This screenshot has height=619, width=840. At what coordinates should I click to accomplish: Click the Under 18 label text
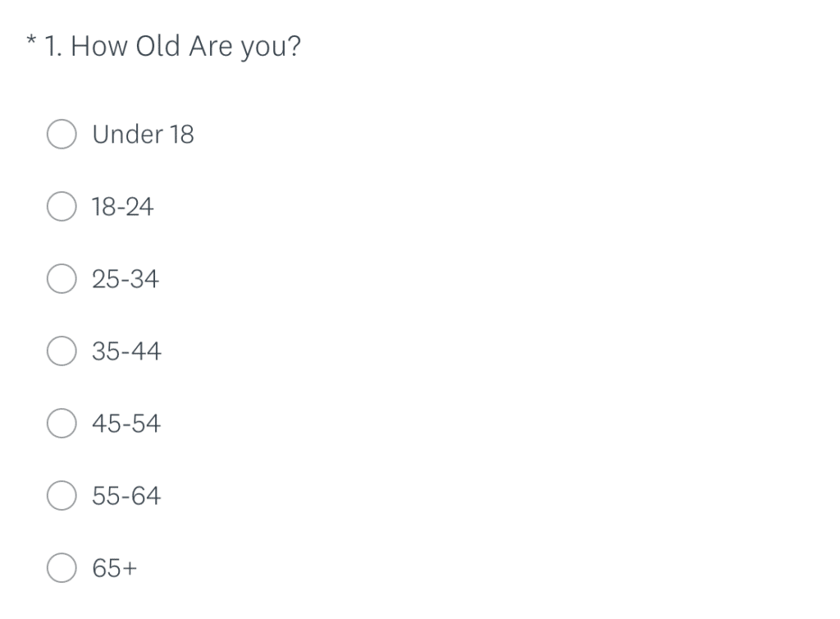click(144, 134)
